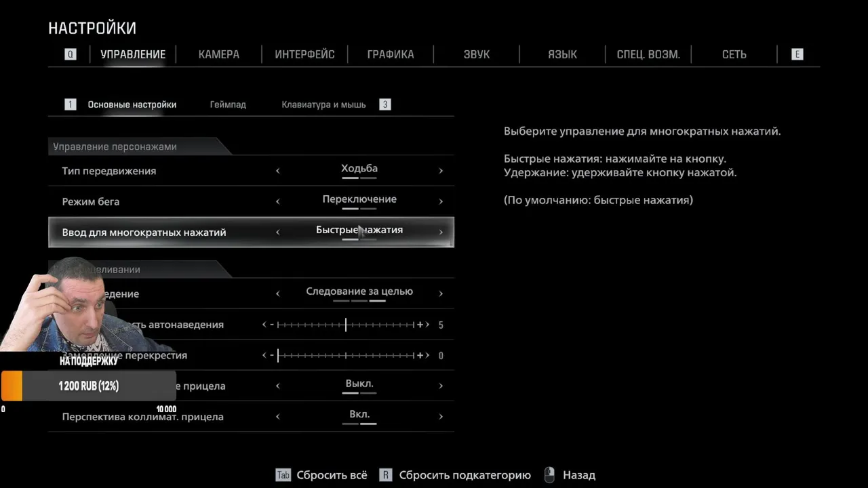This screenshot has width=868, height=488.
Task: Select the Основные настройки subtab
Action: (132, 104)
